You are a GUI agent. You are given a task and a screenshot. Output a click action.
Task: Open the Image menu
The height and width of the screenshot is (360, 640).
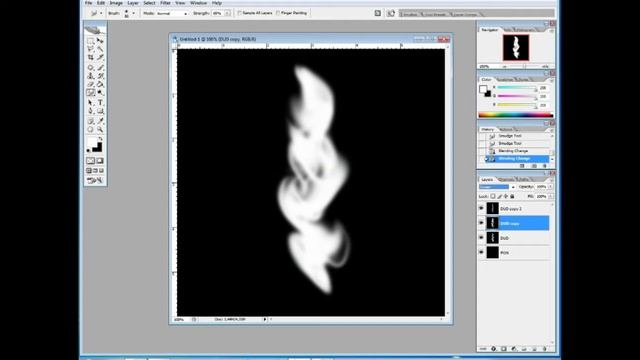[x=116, y=3]
